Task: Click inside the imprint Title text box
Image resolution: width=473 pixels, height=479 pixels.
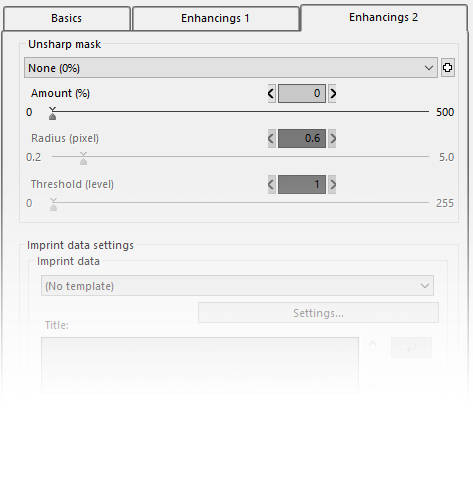Action: pyautogui.click(x=200, y=363)
